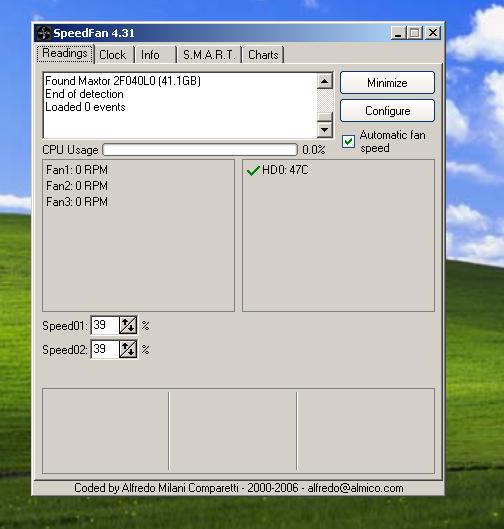The width and height of the screenshot is (504, 529).
Task: Click the log scrollbar thumb
Action: pos(325,117)
